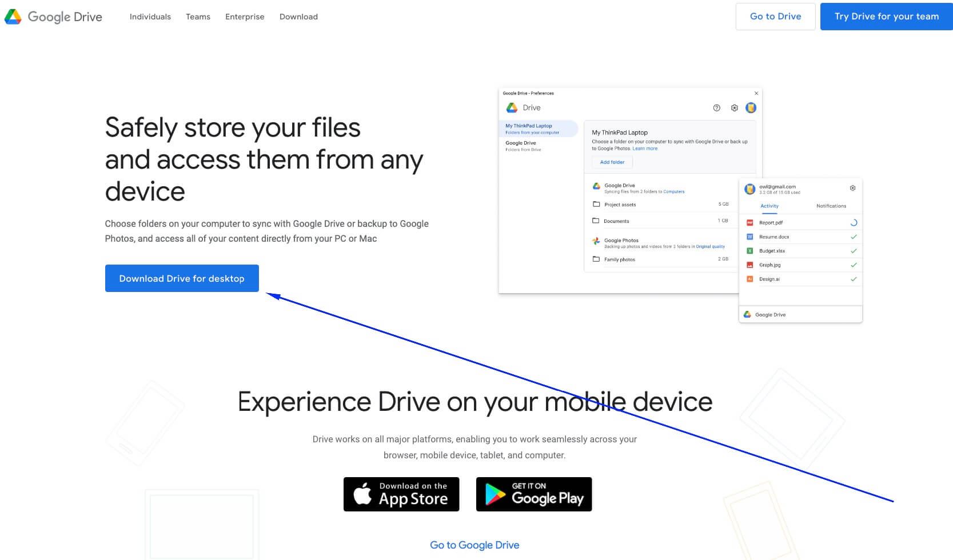The height and width of the screenshot is (560, 953).
Task: Click the gear icon in activity popup
Action: click(852, 188)
